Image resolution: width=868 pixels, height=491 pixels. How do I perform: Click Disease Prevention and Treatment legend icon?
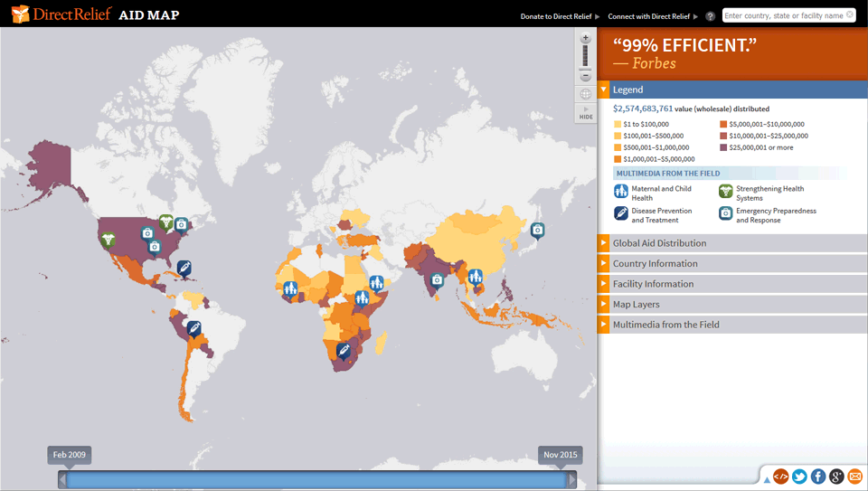621,213
